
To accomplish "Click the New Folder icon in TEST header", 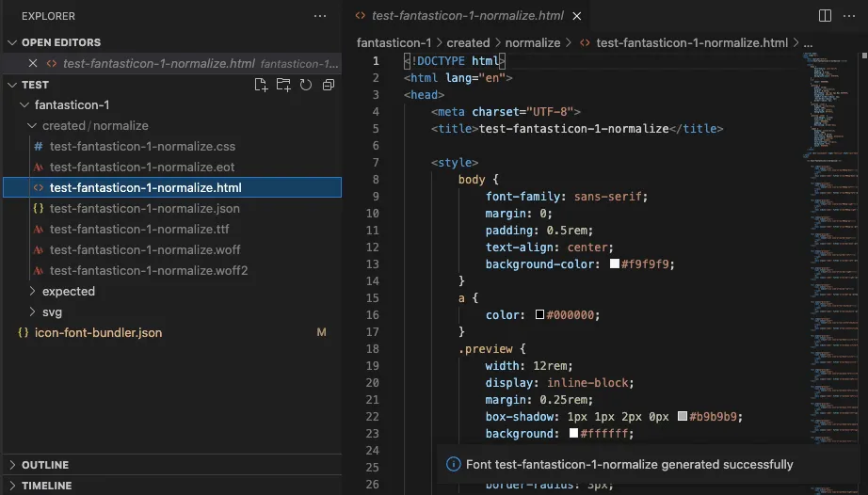I will (x=283, y=85).
